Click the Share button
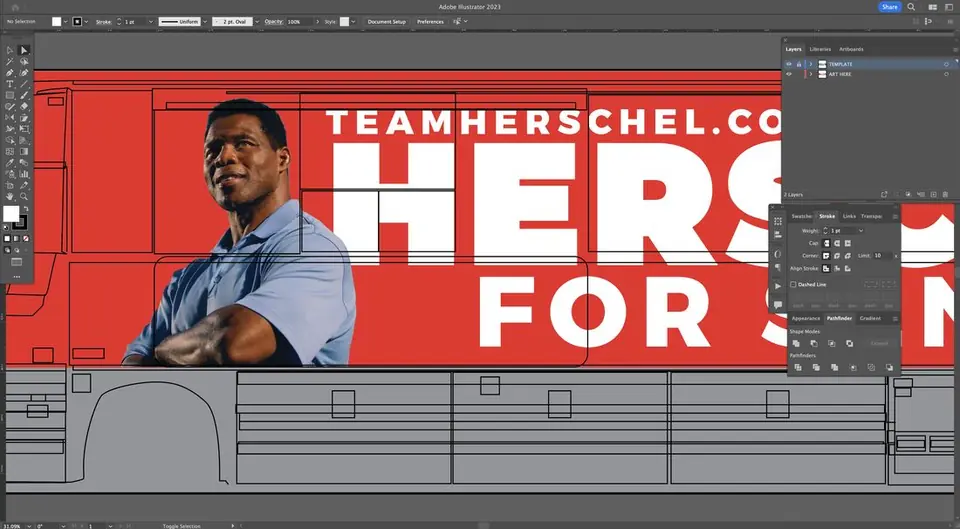 pyautogui.click(x=890, y=7)
